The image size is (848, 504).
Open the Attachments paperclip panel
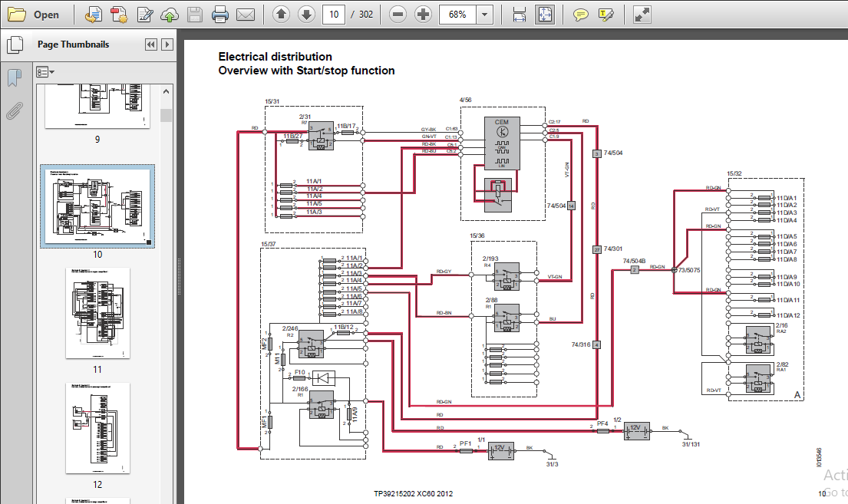15,111
